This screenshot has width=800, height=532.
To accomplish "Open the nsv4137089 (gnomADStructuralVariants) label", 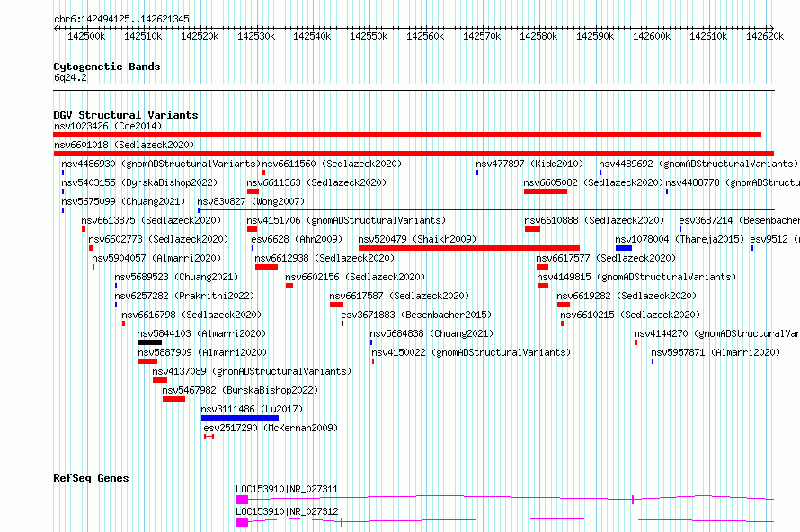I will 252,371.
